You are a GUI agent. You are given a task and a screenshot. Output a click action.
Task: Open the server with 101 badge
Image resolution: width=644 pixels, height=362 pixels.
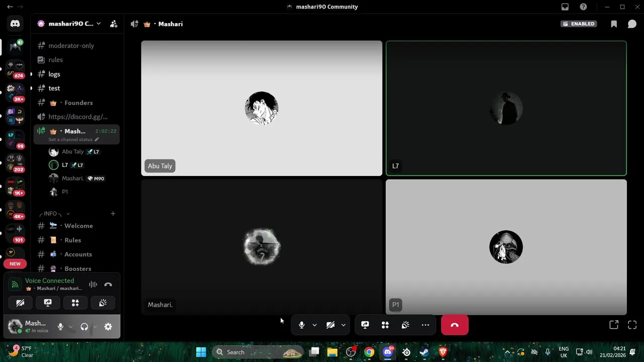click(x=15, y=234)
